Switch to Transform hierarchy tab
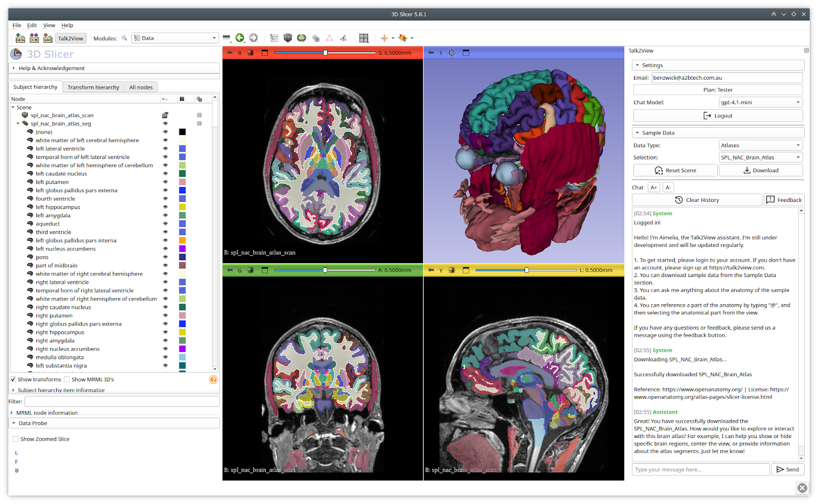This screenshot has width=818, height=504. click(94, 87)
